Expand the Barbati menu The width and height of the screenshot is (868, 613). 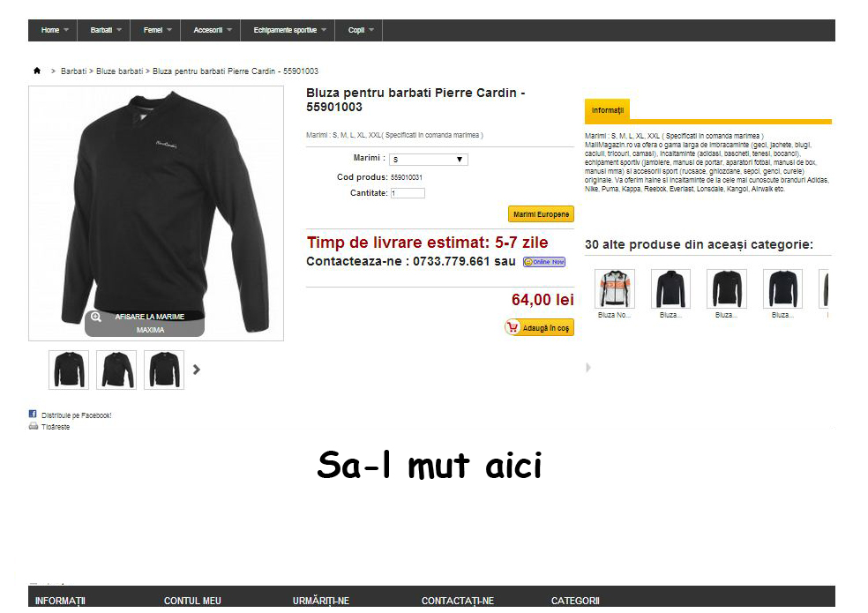103,30
